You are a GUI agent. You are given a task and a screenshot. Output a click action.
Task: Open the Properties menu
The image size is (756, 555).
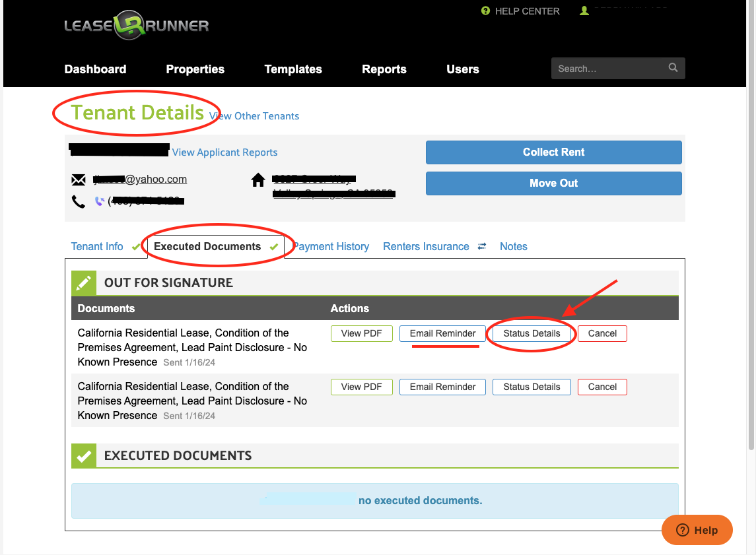(195, 69)
